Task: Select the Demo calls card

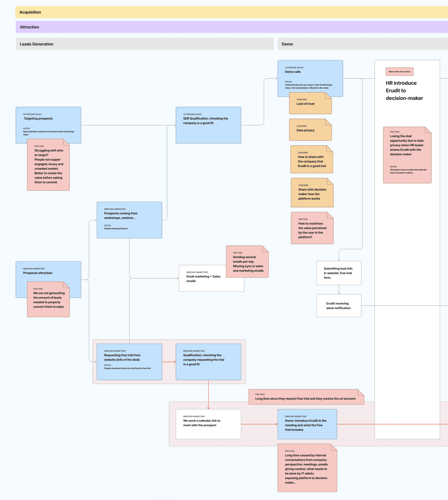Action: [x=310, y=78]
